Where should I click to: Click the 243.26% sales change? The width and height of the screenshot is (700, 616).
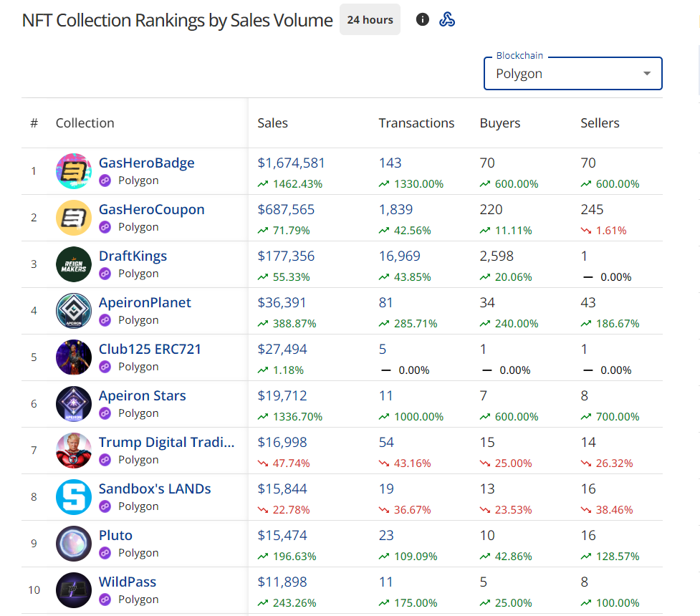coord(294,603)
